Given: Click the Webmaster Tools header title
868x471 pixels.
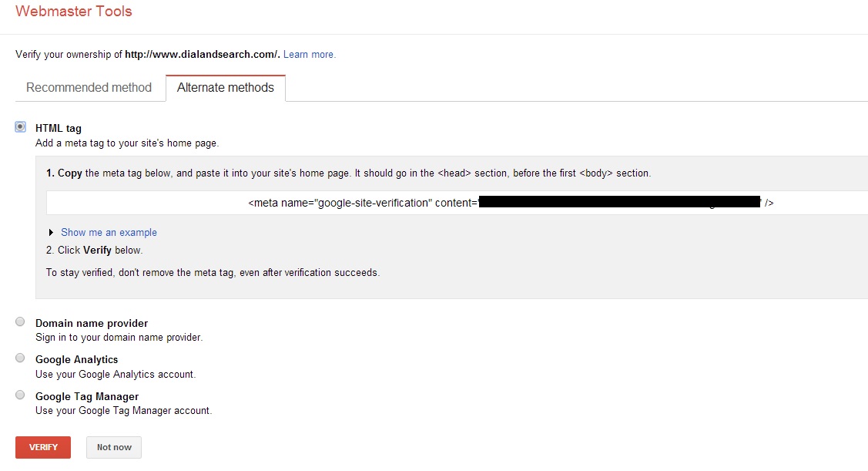Looking at the screenshot, I should point(74,11).
